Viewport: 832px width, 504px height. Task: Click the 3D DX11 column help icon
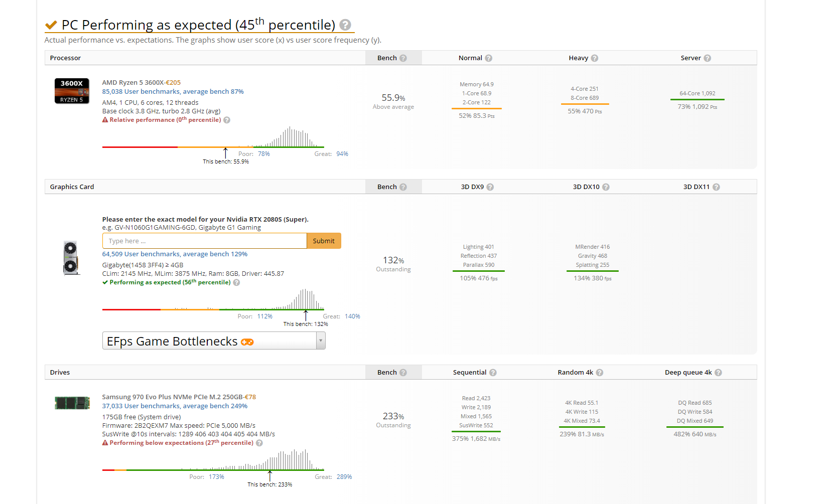[716, 187]
